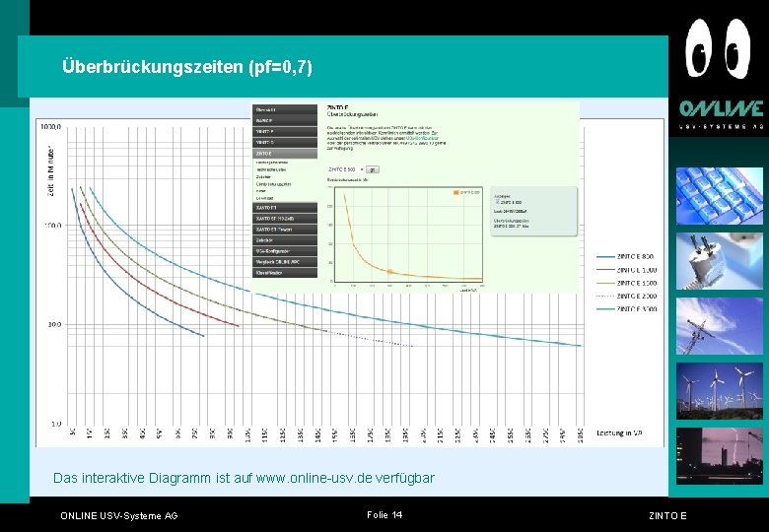The width and height of the screenshot is (769, 532).
Task: Select the XANTO RT (19-Zoll) menu item
Action: coord(285,219)
